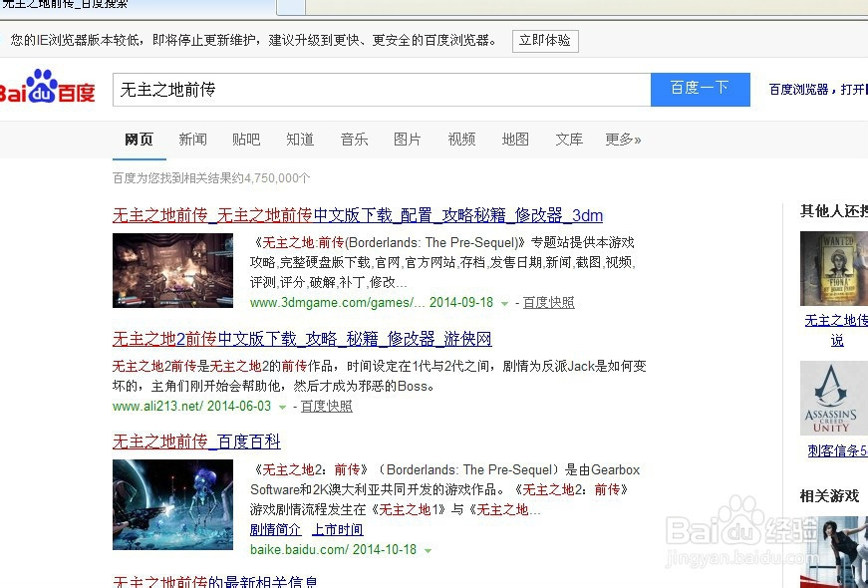Click the WANTED Fiona poster thumbnail

834,268
